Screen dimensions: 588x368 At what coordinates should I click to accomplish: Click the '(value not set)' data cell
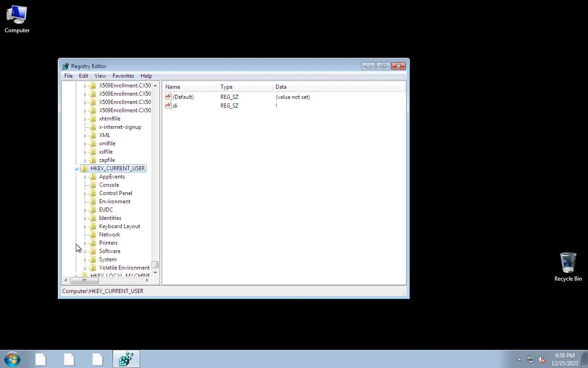pyautogui.click(x=293, y=97)
